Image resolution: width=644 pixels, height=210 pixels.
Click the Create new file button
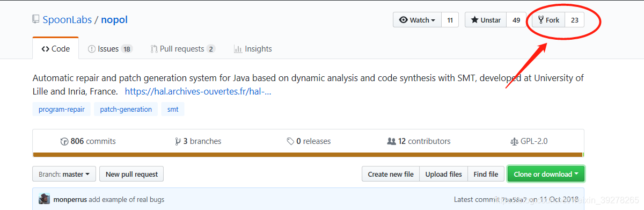pos(391,174)
